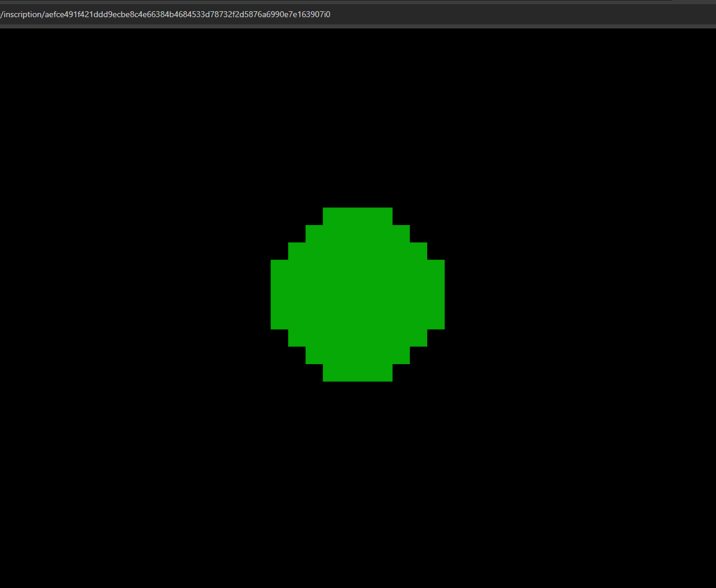
Task: Click the green pixel-art circle image
Action: pos(357,294)
